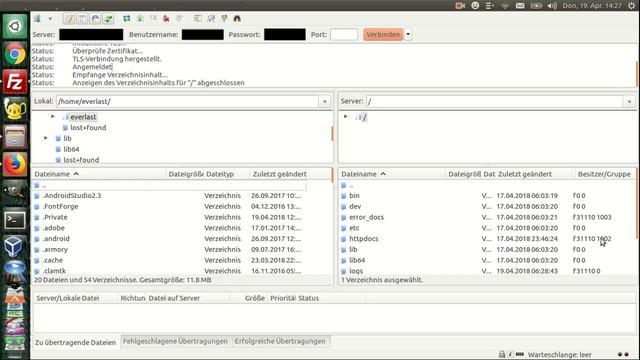640x360 pixels.
Task: Refresh the file and folder lists
Action: tap(127, 19)
